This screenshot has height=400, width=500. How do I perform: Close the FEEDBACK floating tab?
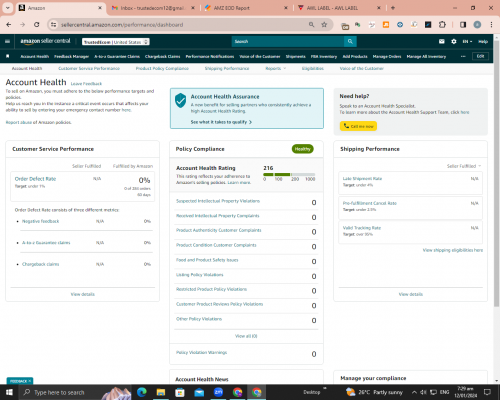[30, 381]
